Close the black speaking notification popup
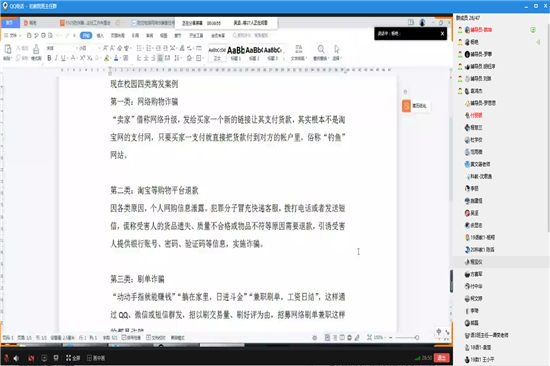550x366 pixels. 442,33
